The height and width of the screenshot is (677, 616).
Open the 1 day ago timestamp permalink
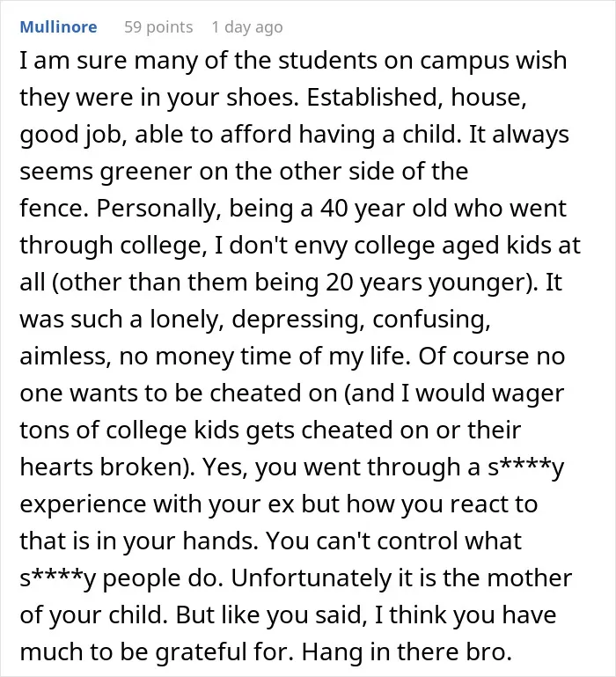(247, 27)
